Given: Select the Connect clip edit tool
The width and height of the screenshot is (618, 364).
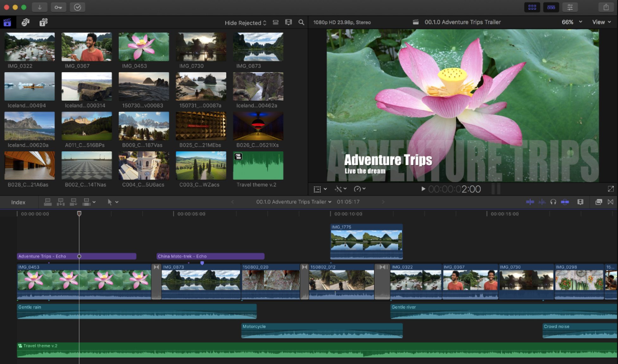Looking at the screenshot, I should 48,202.
